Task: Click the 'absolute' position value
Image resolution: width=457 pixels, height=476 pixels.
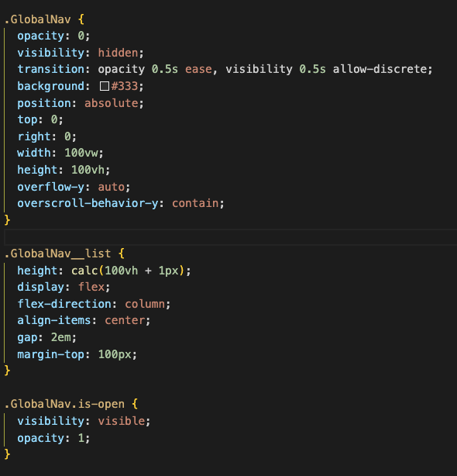Action: 112,103
